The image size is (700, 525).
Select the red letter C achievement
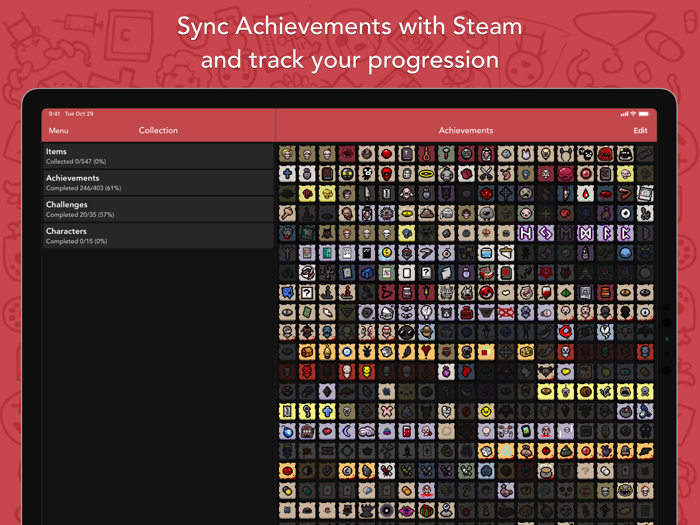566,332
